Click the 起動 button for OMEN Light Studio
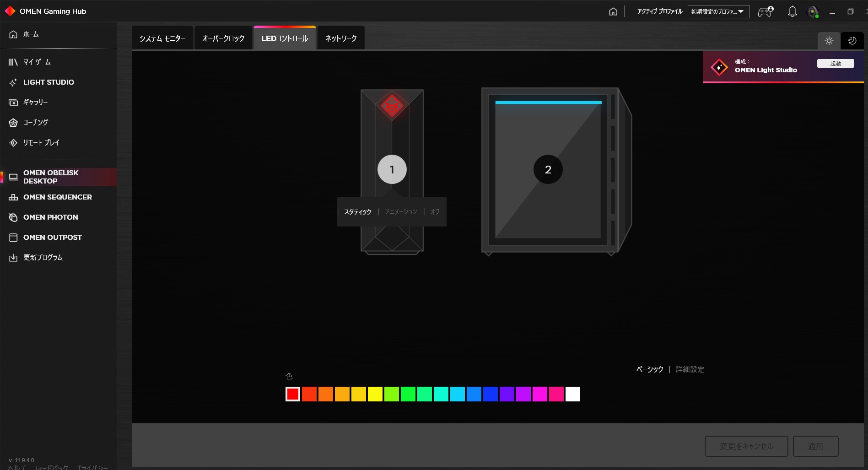This screenshot has height=470, width=868. (x=835, y=64)
